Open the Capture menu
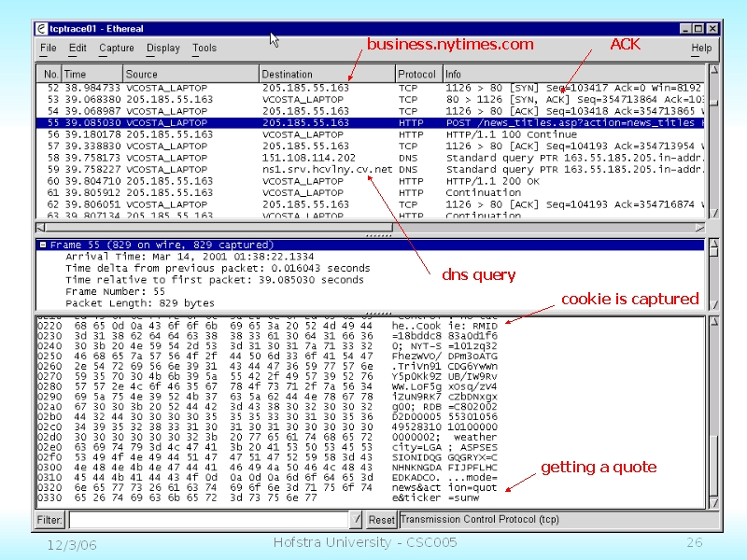The image size is (747, 560). click(x=117, y=48)
